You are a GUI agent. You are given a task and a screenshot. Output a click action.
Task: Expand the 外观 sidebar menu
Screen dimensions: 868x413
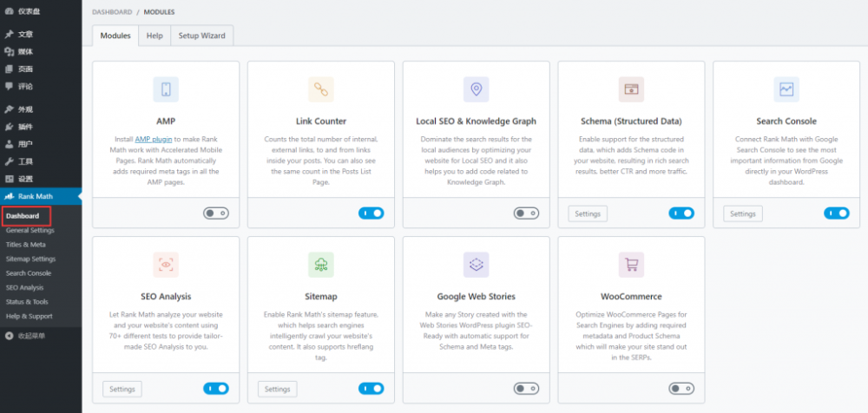[25, 109]
